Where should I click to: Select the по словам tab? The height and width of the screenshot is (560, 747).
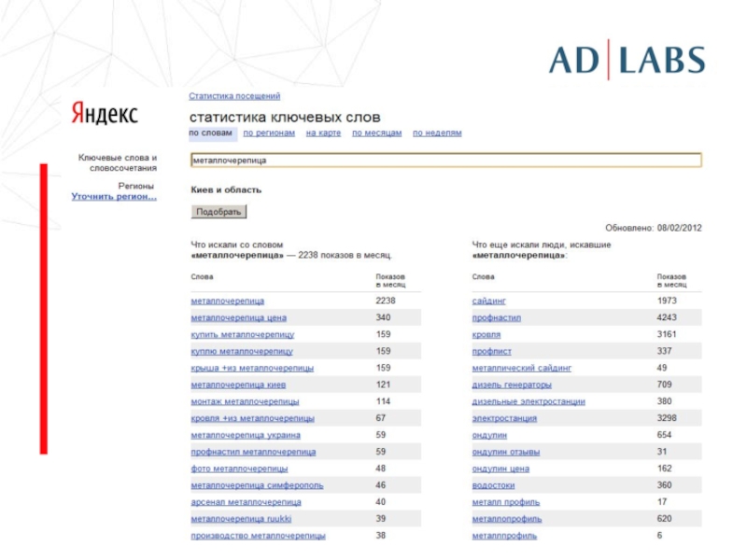click(x=211, y=133)
